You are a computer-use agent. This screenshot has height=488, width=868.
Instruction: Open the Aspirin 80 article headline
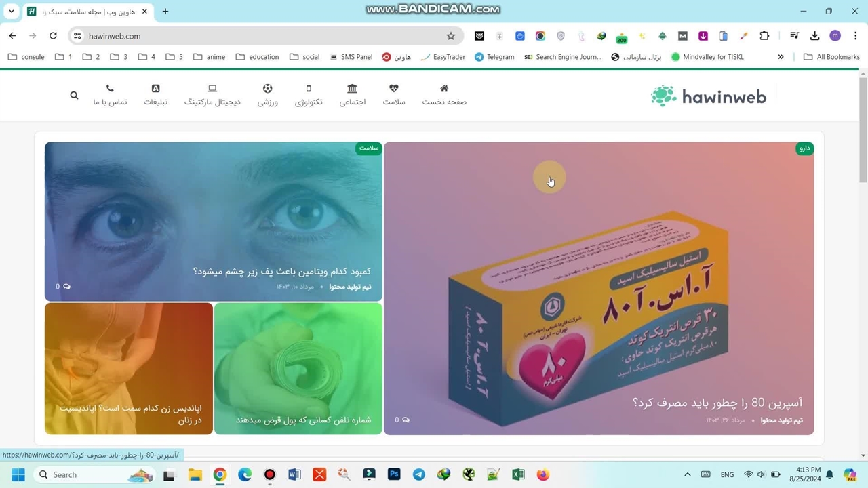(x=717, y=403)
